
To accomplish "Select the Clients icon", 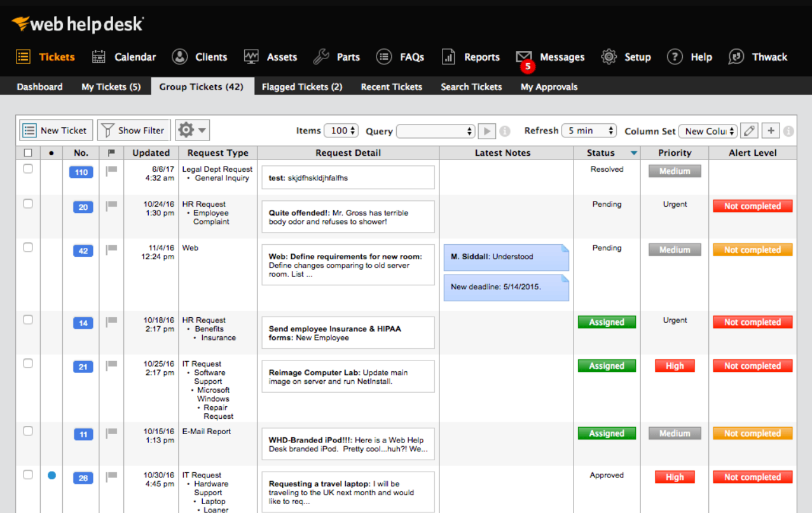I will (179, 57).
